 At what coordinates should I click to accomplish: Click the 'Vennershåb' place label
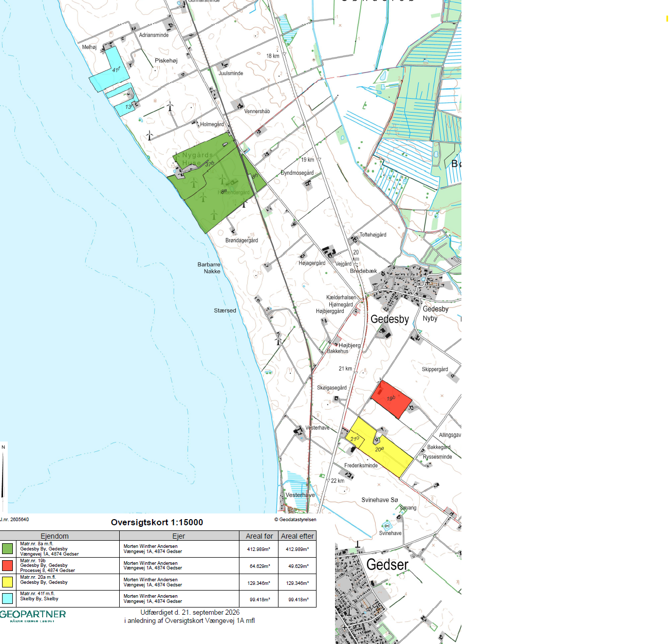tap(257, 111)
